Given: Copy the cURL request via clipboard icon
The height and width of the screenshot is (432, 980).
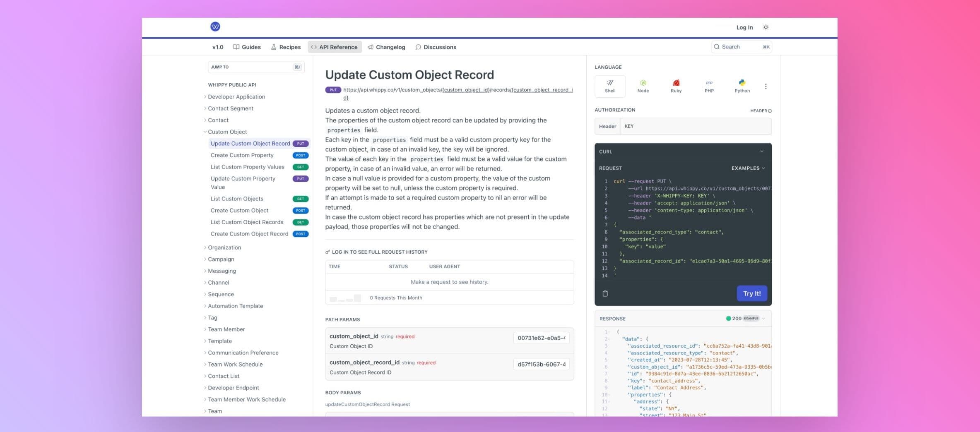Looking at the screenshot, I should click(605, 293).
